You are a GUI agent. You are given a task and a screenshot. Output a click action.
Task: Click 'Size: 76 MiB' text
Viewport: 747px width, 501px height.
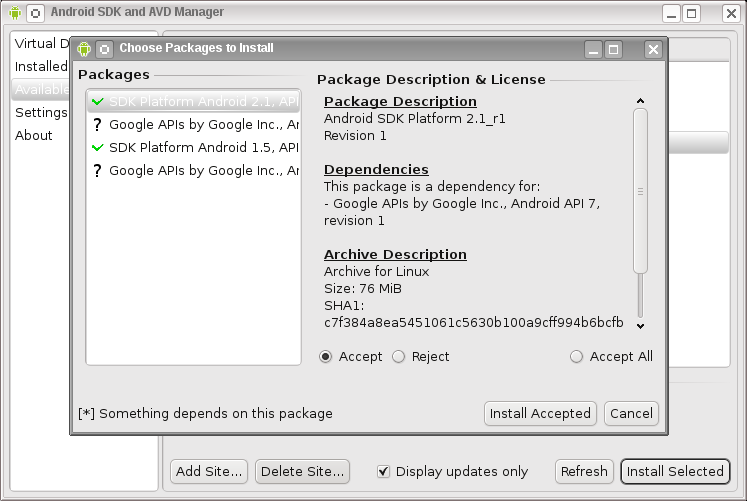(x=363, y=289)
